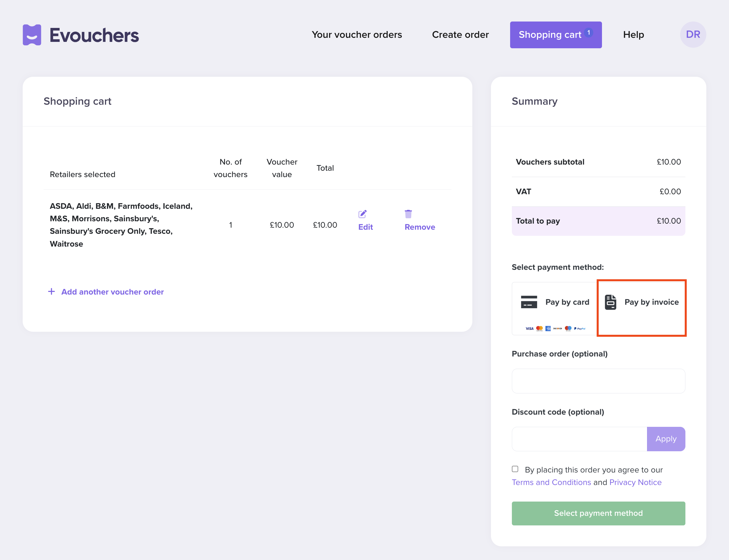Click the cart item count badge
Screen dimensions: 729x560
pyautogui.click(x=589, y=33)
